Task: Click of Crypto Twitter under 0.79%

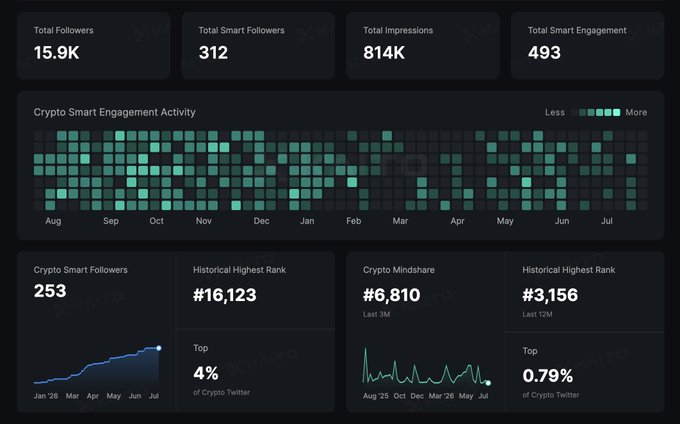Action: tap(551, 395)
